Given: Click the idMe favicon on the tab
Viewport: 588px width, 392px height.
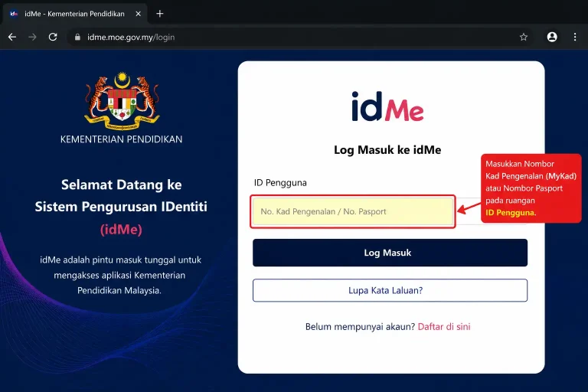Looking at the screenshot, I should (14, 14).
